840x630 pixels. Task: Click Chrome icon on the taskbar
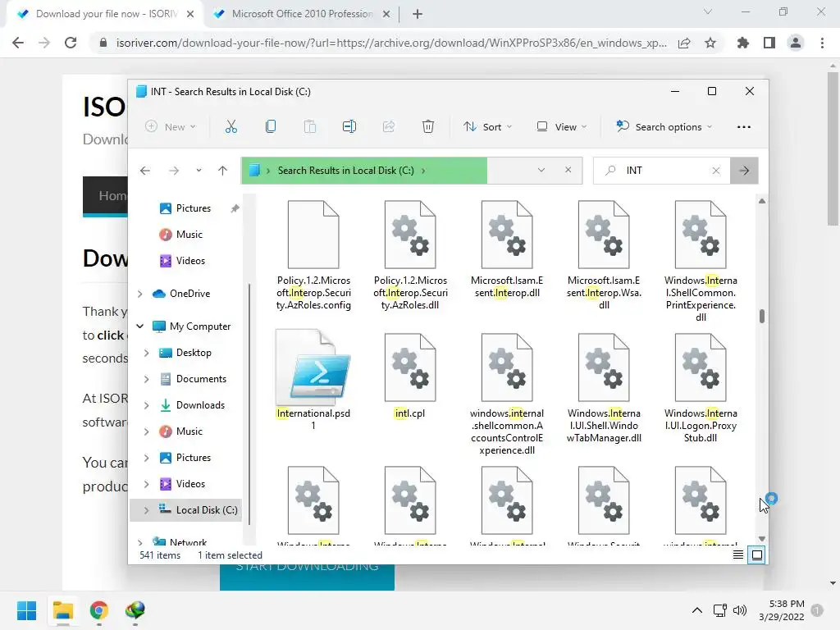(x=99, y=610)
